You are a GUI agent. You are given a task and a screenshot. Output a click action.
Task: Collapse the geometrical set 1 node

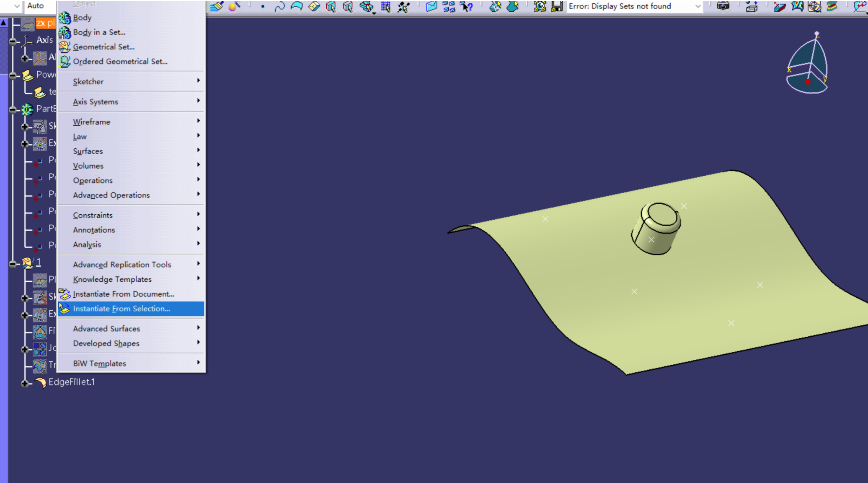13,263
